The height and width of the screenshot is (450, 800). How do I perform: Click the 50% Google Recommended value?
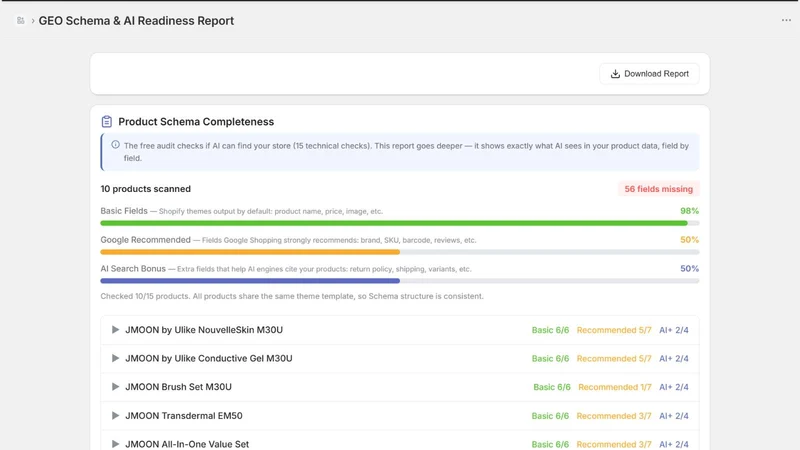click(689, 240)
